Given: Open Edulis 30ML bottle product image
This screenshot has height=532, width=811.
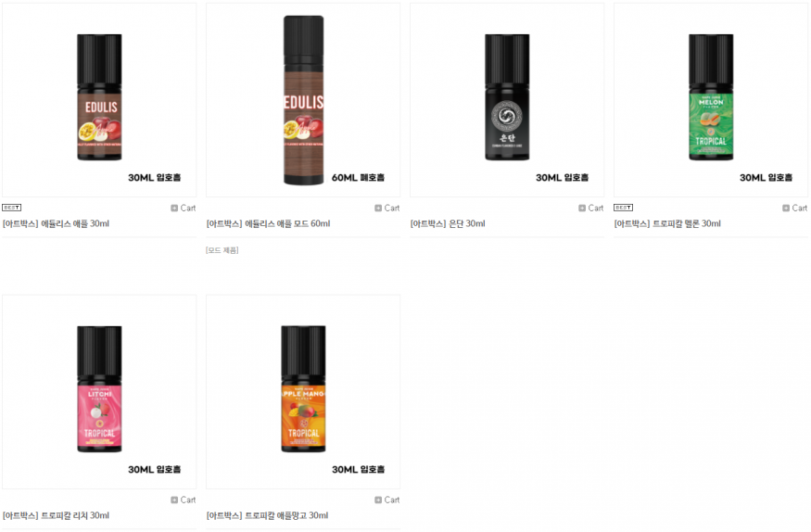Looking at the screenshot, I should [x=99, y=100].
